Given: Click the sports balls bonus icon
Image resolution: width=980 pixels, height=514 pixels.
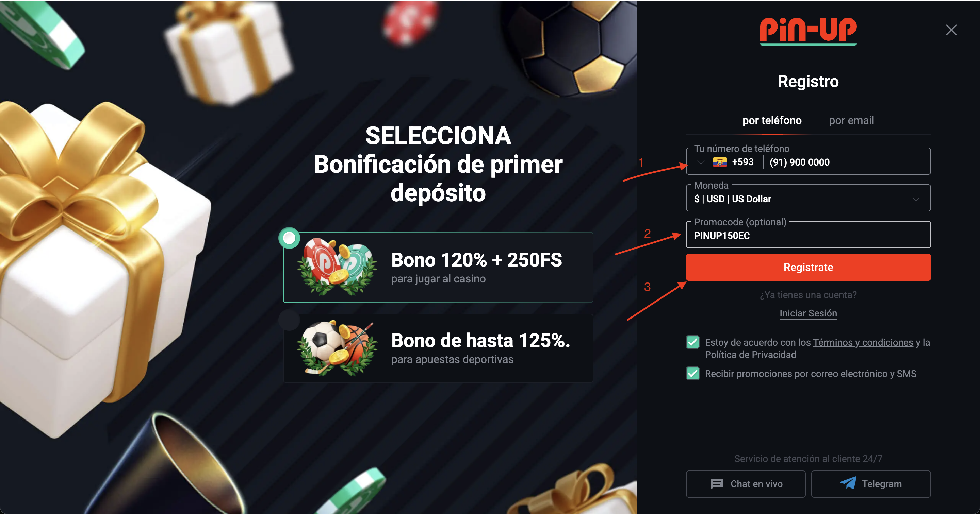Looking at the screenshot, I should coord(337,348).
